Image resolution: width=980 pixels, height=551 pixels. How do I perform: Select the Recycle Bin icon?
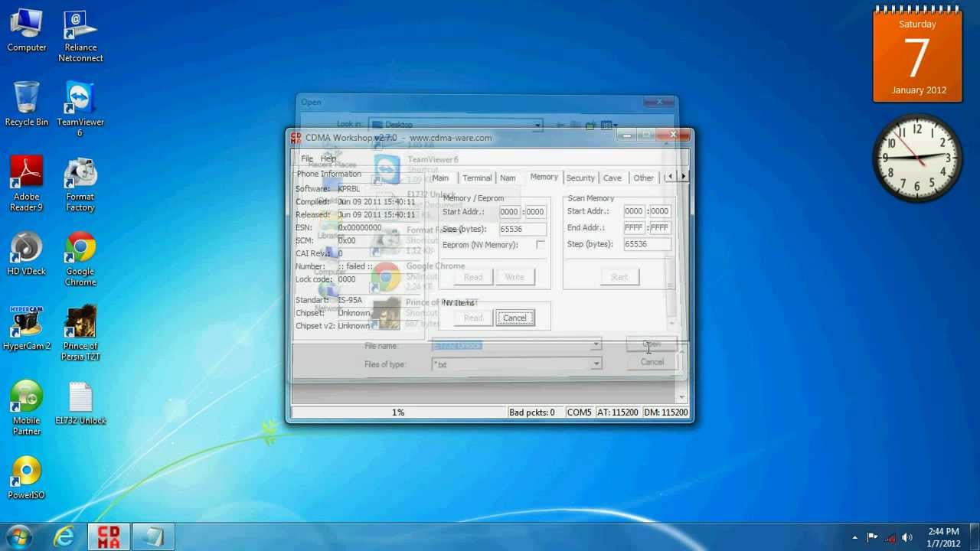26,104
